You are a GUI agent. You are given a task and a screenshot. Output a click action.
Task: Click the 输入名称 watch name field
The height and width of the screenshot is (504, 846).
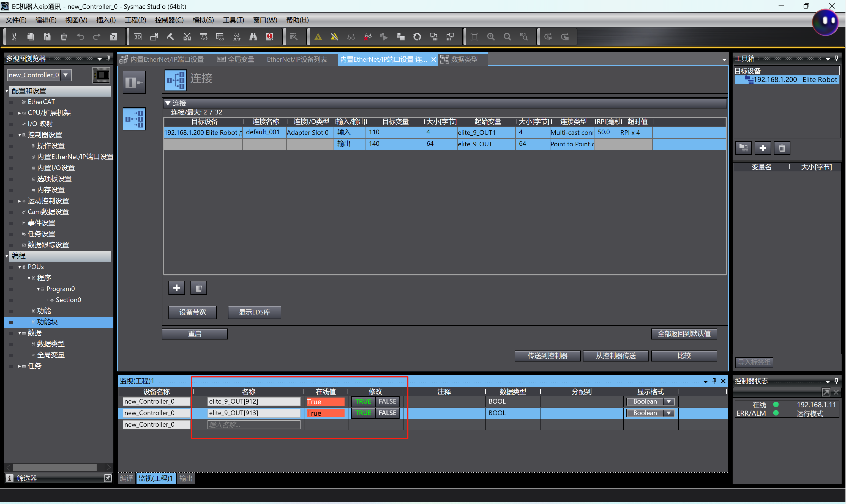click(253, 424)
